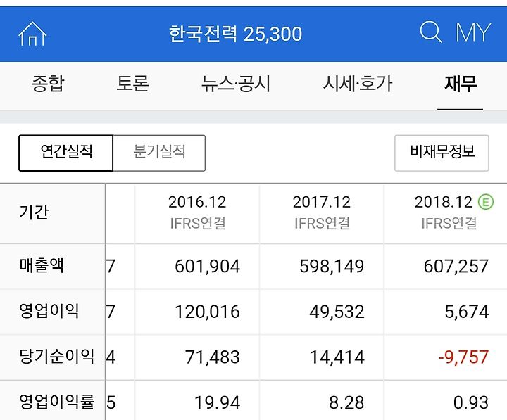Screen dimensions: 507x420
Task: Select margin value 8.28
Action: (346, 403)
